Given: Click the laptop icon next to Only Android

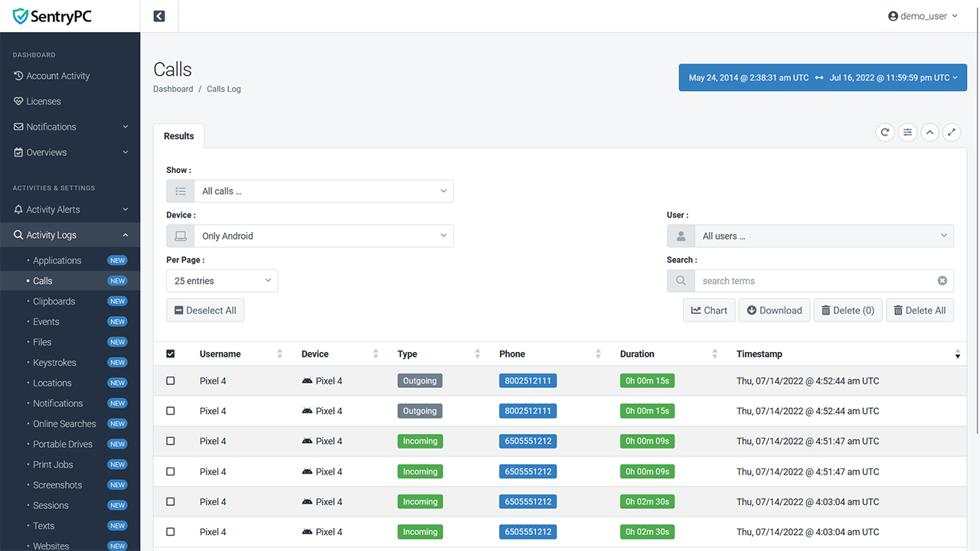Looking at the screenshot, I should (181, 236).
